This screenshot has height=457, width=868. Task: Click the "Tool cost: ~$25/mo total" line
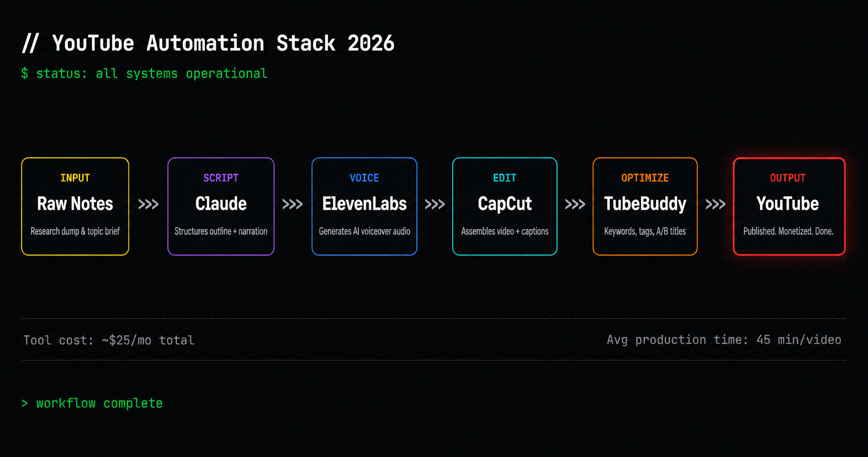point(108,340)
